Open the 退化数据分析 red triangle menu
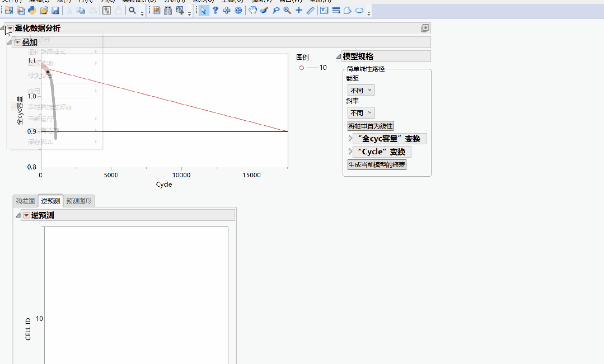The height and width of the screenshot is (364, 604). [x=11, y=28]
